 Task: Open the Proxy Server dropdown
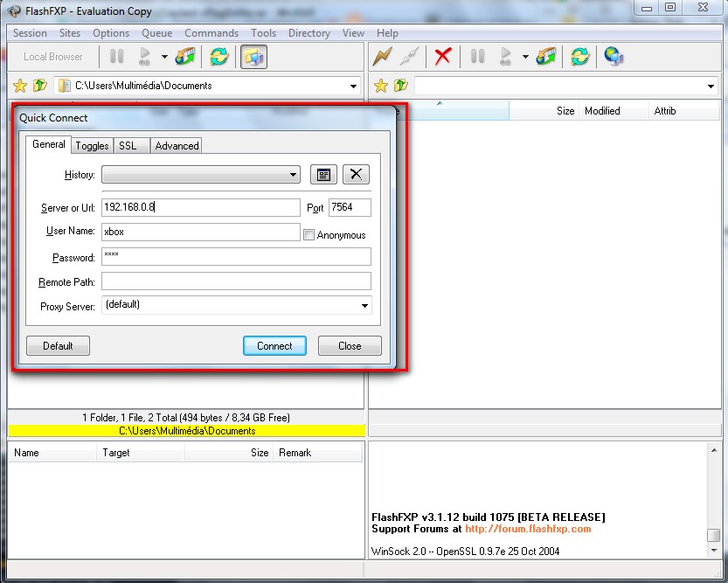click(x=364, y=305)
